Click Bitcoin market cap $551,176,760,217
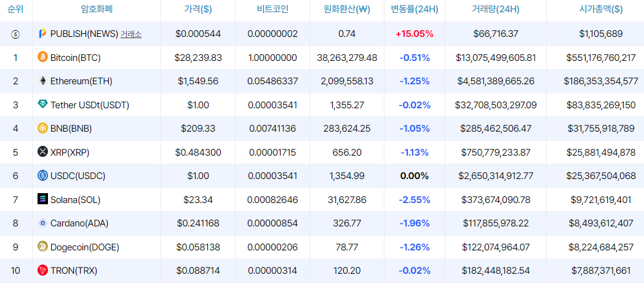Image resolution: width=644 pixels, height=283 pixels. [x=601, y=57]
